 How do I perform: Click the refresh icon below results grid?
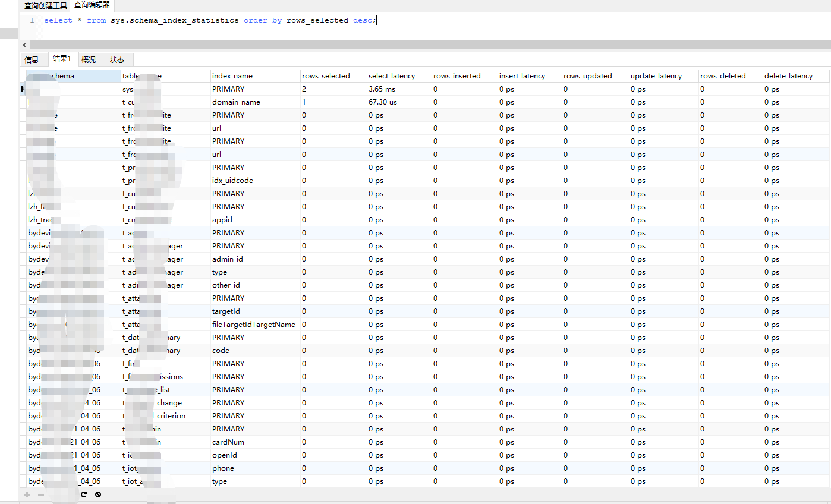pos(84,494)
